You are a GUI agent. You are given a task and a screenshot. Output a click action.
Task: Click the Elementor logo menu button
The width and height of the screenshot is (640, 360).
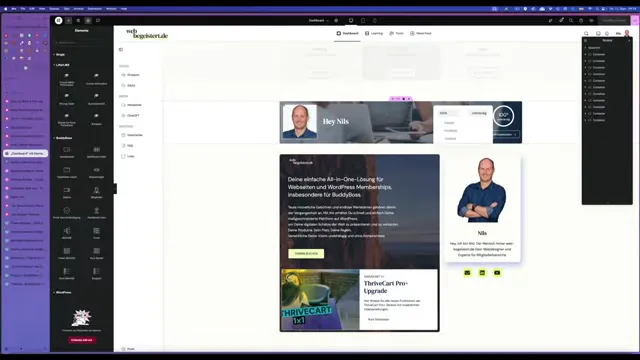(59, 20)
